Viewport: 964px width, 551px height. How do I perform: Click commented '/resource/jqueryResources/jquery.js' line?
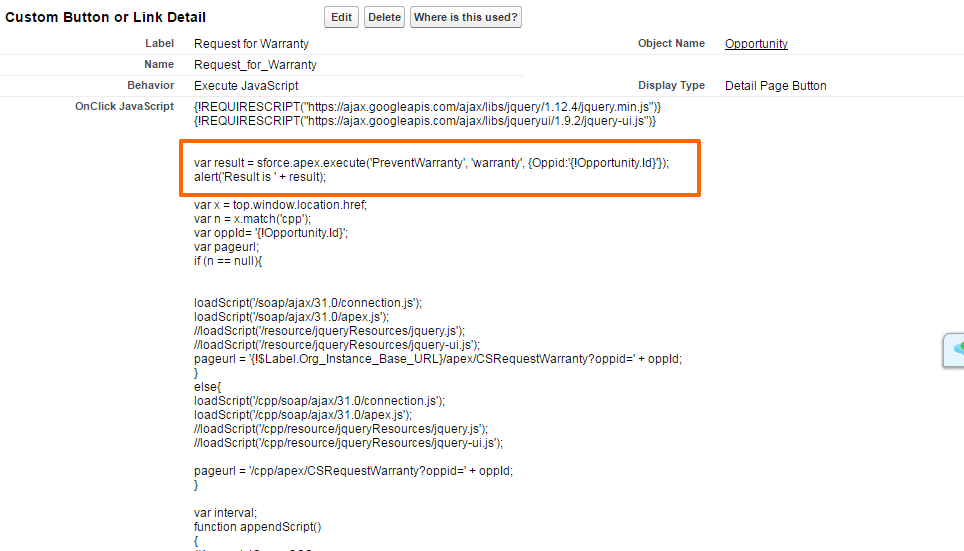330,331
